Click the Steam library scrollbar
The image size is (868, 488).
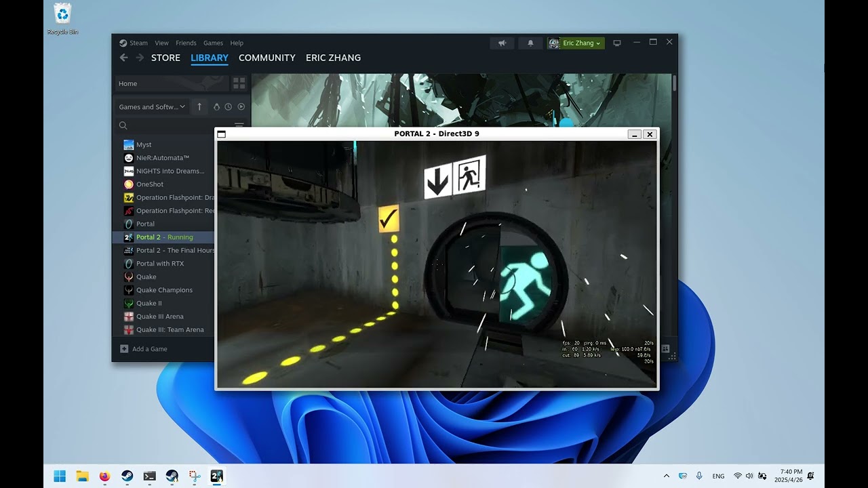674,83
